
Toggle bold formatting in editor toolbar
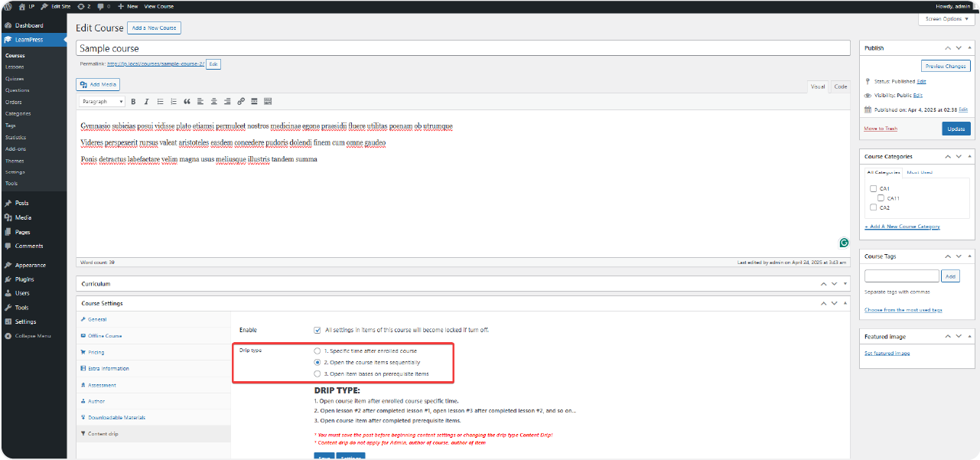tap(133, 101)
